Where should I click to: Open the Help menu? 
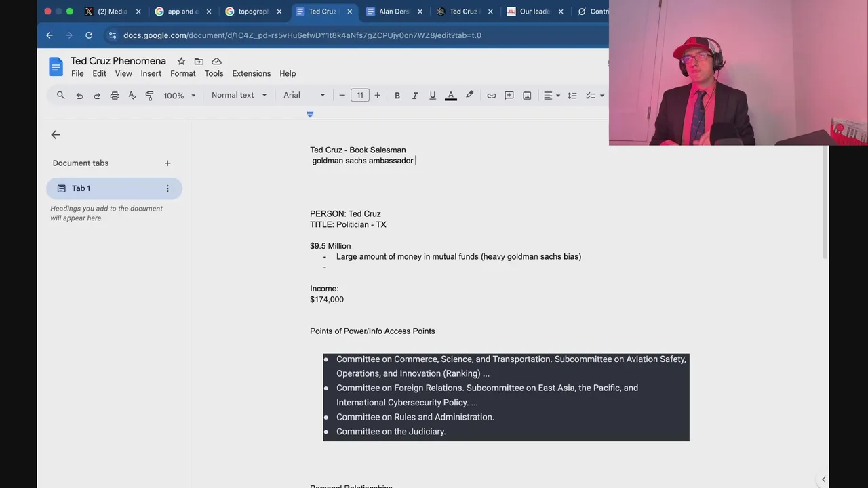click(x=288, y=73)
